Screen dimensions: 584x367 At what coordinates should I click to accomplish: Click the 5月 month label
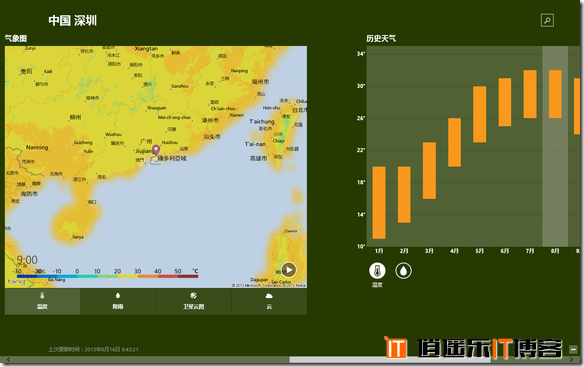(479, 251)
